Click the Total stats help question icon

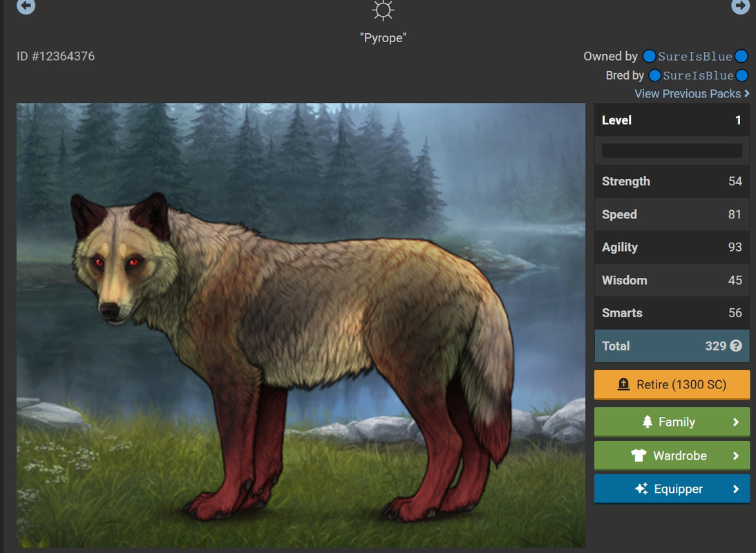coord(736,346)
